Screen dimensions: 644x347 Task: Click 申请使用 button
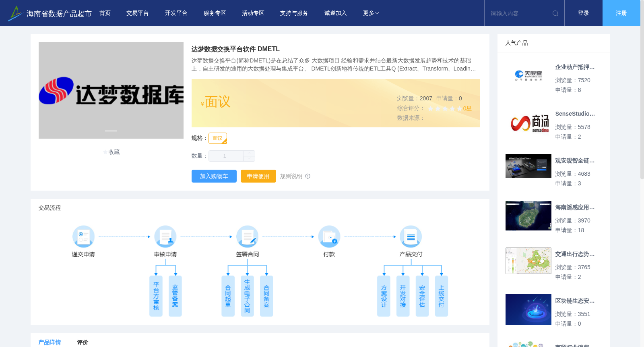pyautogui.click(x=258, y=176)
